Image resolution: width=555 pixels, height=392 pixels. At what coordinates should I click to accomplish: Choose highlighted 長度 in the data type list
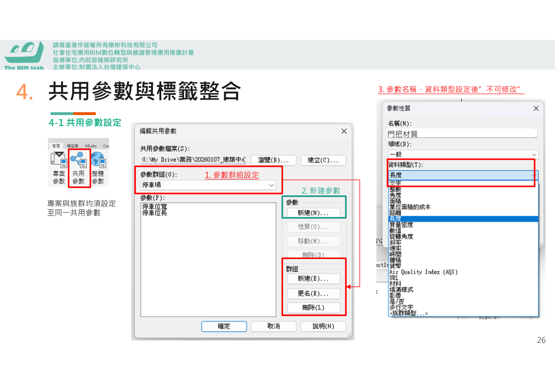(x=463, y=219)
